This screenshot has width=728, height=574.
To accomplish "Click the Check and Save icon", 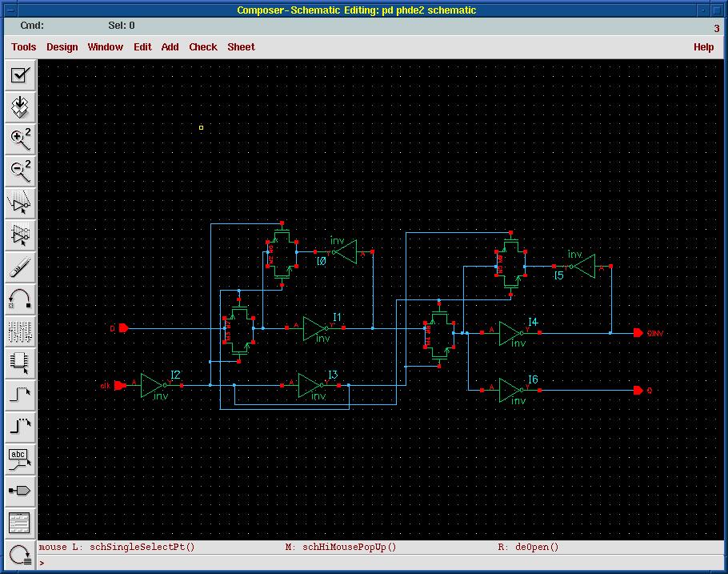I will click(x=19, y=75).
